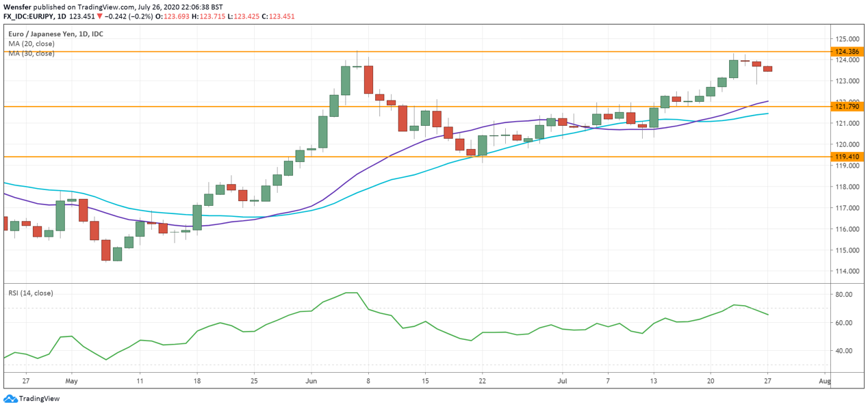Screen dimensions: 868x409
Task: Click the 119.410 orange price label
Action: pyautogui.click(x=847, y=157)
